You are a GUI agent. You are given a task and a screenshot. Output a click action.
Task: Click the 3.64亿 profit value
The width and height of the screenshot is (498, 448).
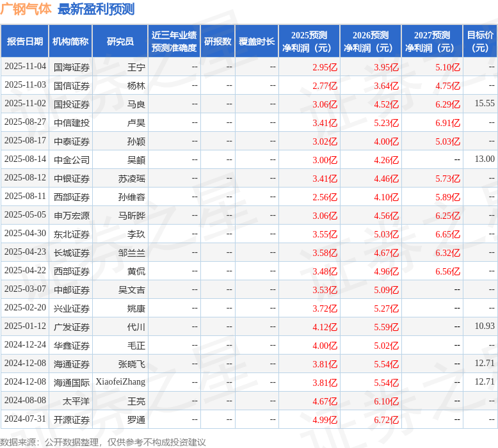click(x=386, y=86)
